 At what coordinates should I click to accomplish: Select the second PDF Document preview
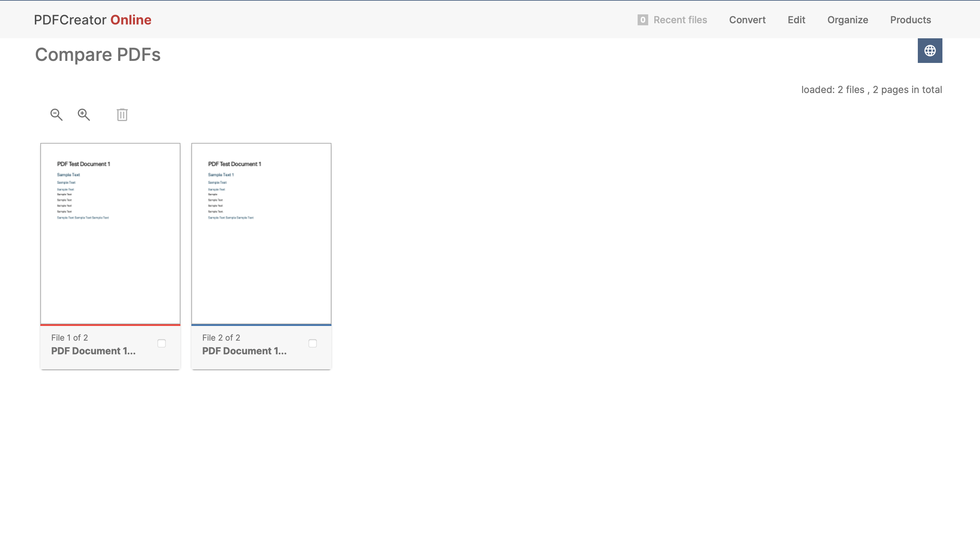pos(261,233)
